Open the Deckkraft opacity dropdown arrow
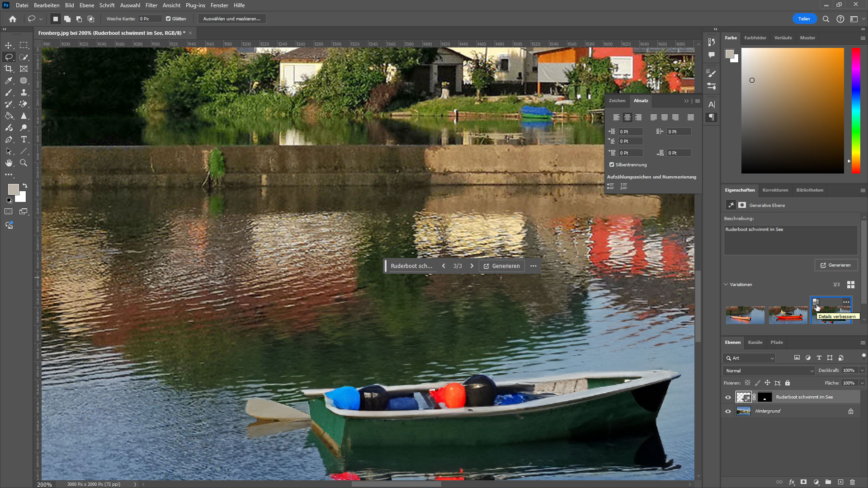The height and width of the screenshot is (488, 868). 862,371
